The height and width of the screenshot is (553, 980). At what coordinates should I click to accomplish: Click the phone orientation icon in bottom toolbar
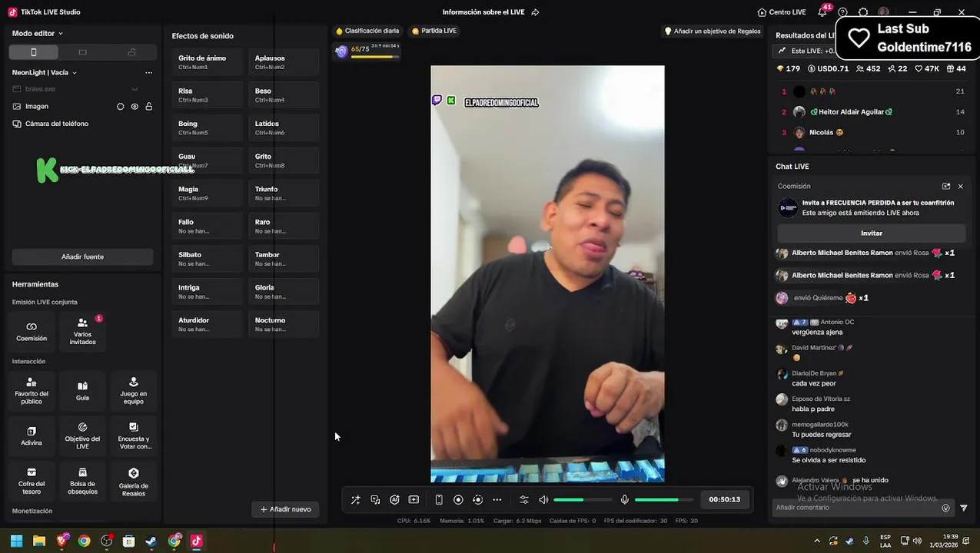point(439,500)
